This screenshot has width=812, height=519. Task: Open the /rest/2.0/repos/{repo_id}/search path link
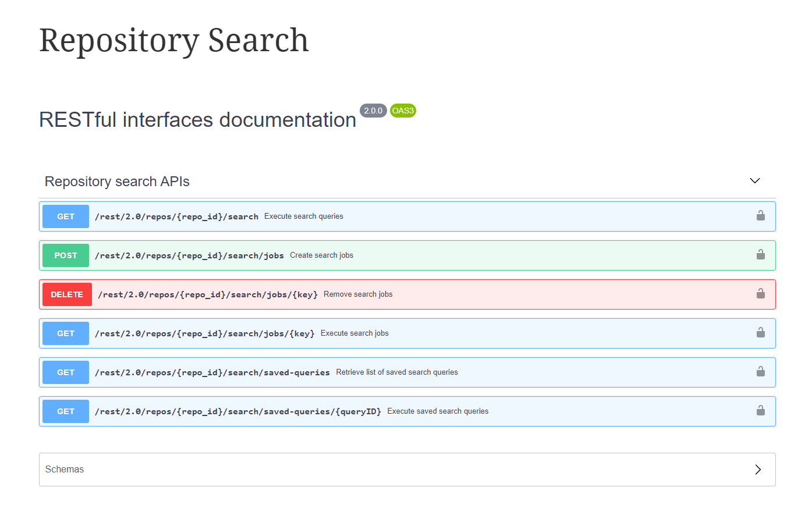click(x=176, y=216)
